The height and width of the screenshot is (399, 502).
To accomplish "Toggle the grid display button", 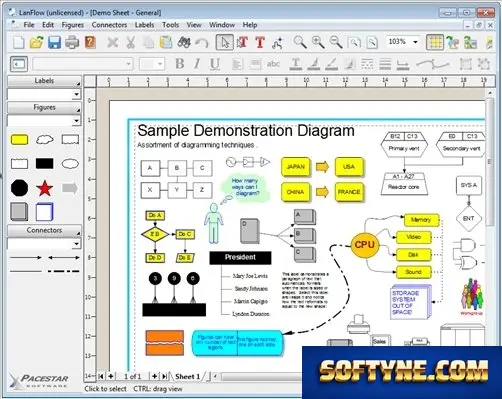I will [435, 42].
